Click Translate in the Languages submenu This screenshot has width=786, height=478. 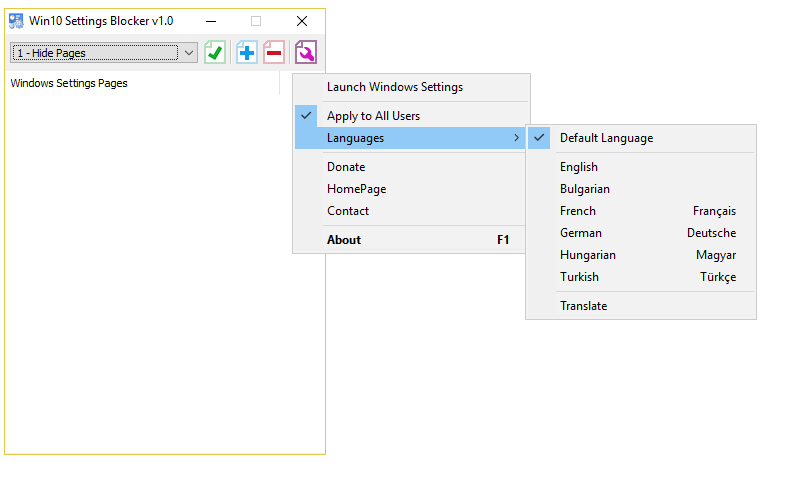[x=641, y=306]
